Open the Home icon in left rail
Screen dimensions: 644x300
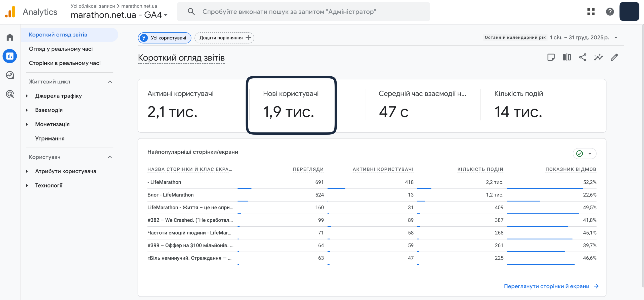tap(10, 37)
